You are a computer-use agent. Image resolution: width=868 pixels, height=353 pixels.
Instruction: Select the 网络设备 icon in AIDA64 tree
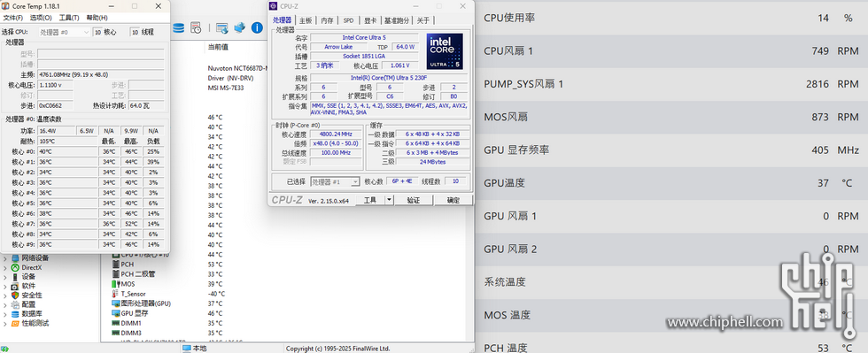(16, 257)
